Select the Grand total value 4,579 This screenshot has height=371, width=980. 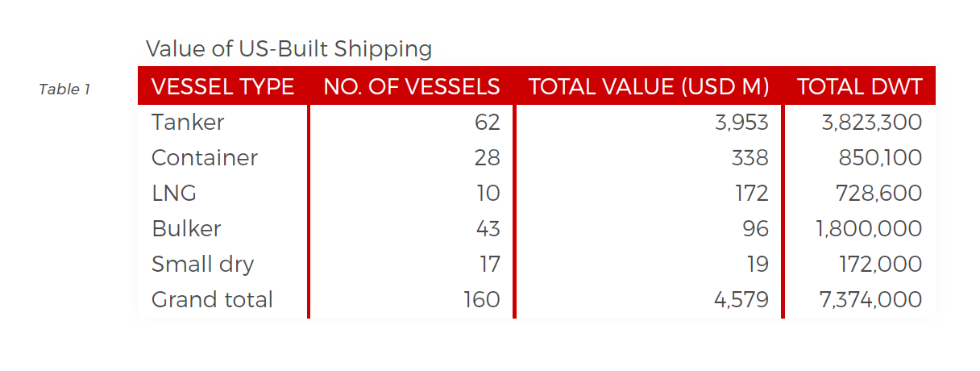click(x=742, y=300)
